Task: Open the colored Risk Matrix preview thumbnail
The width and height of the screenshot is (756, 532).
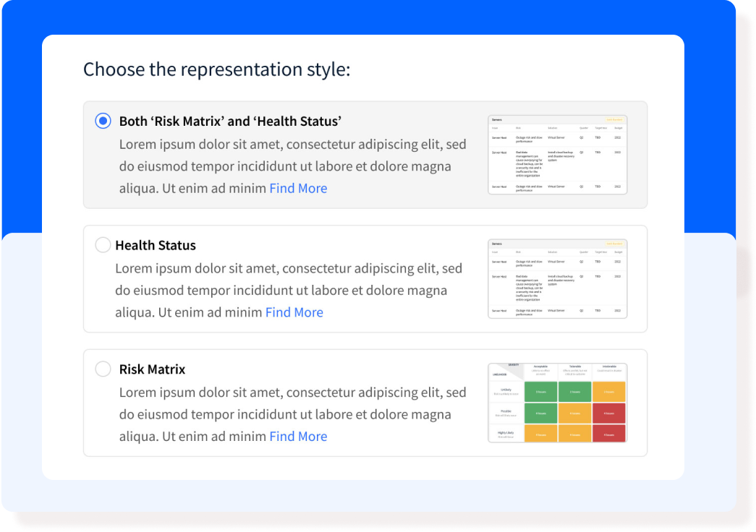Action: (x=557, y=403)
